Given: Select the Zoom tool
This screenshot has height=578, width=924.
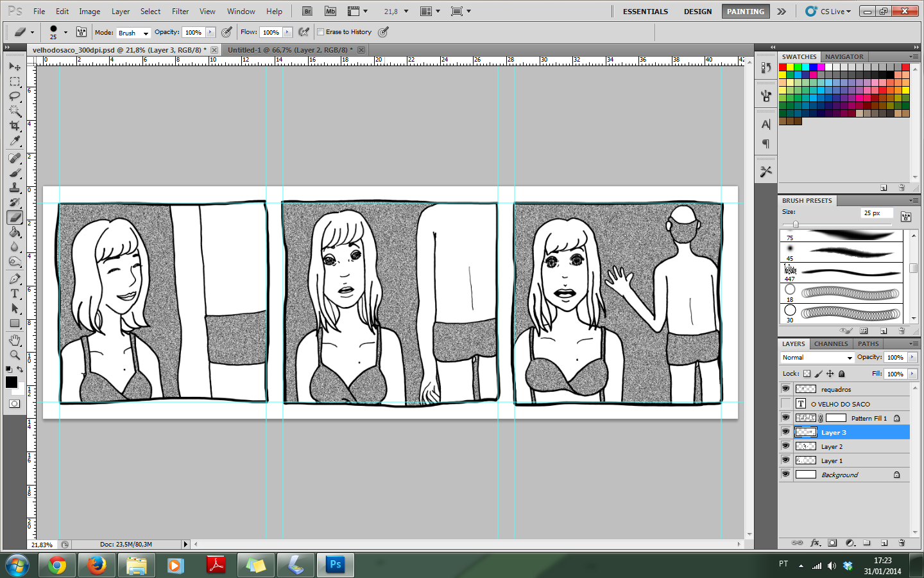Looking at the screenshot, I should point(15,355).
